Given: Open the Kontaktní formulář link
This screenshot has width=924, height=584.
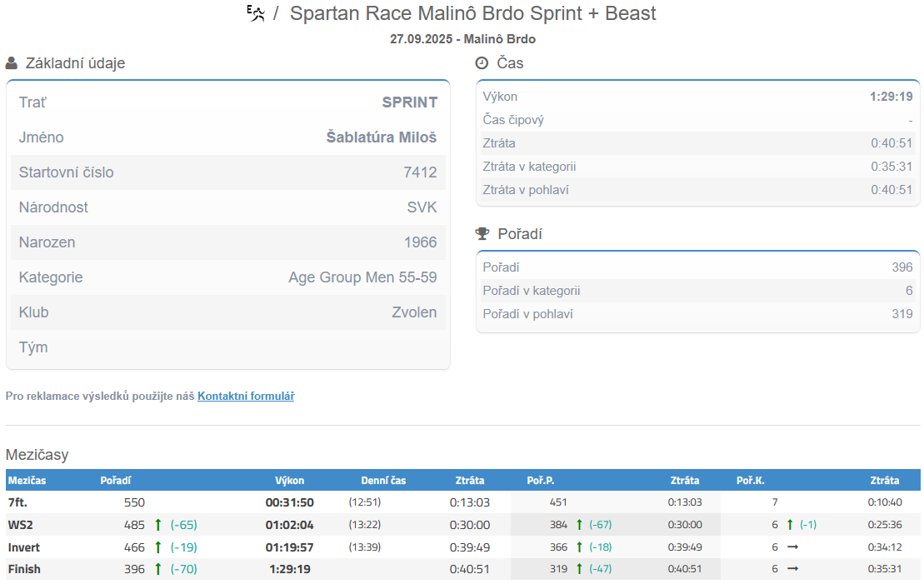Looking at the screenshot, I should click(245, 397).
